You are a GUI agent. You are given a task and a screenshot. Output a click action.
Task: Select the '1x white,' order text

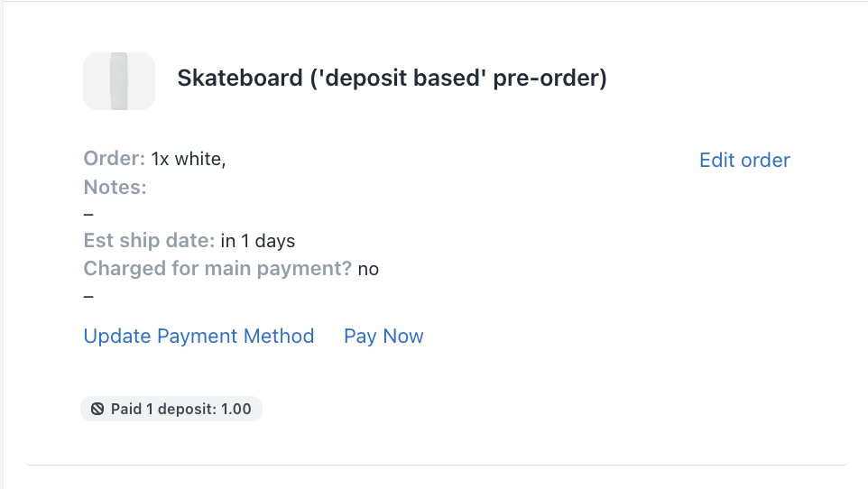coord(189,160)
